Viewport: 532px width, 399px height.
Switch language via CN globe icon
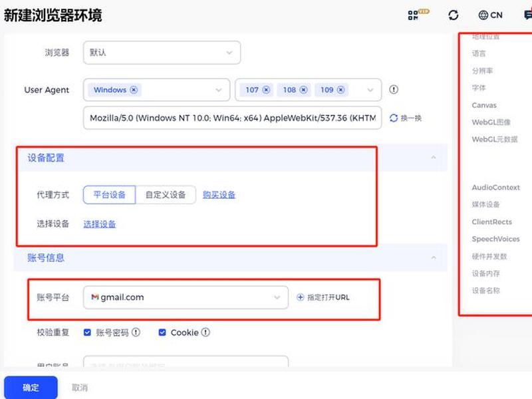tap(490, 15)
